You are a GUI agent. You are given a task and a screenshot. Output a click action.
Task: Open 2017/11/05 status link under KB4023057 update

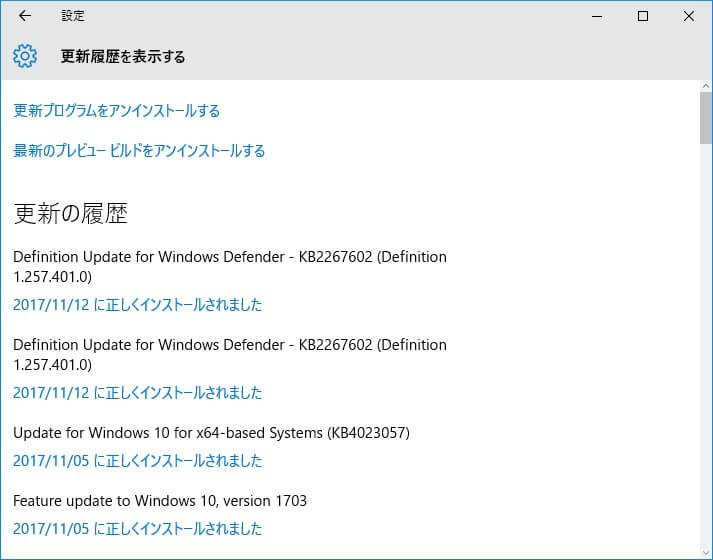(x=138, y=461)
